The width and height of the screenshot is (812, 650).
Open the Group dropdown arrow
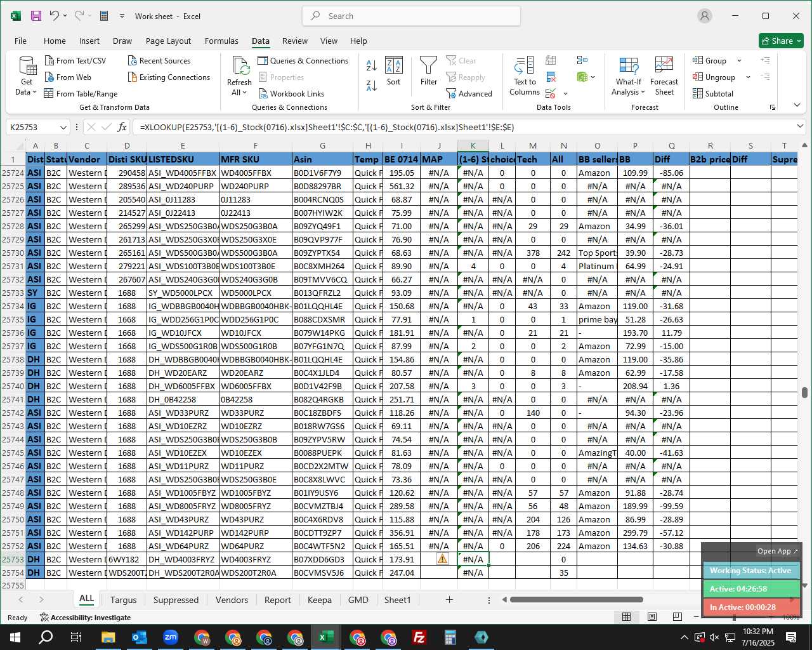739,61
